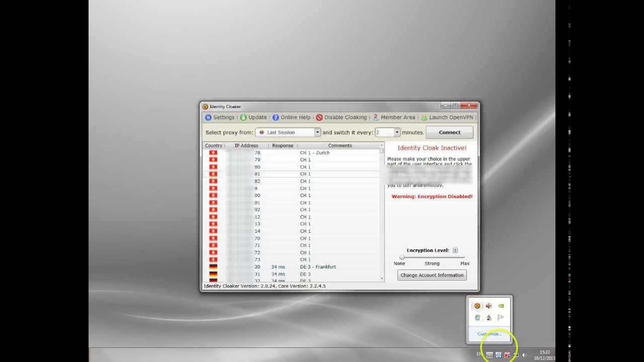Click 'None' encryption level label
Screen dimensions: 644x362
[399, 263]
